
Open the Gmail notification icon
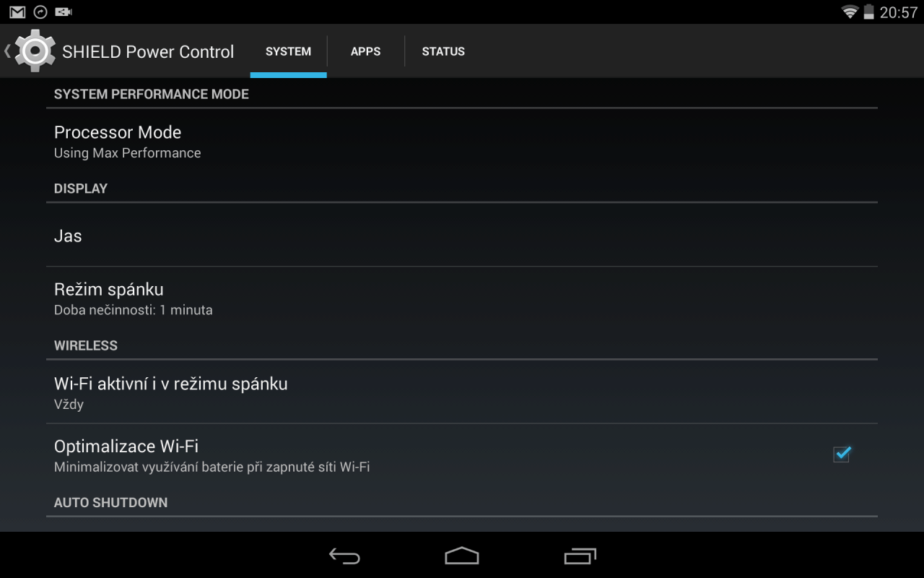click(17, 12)
